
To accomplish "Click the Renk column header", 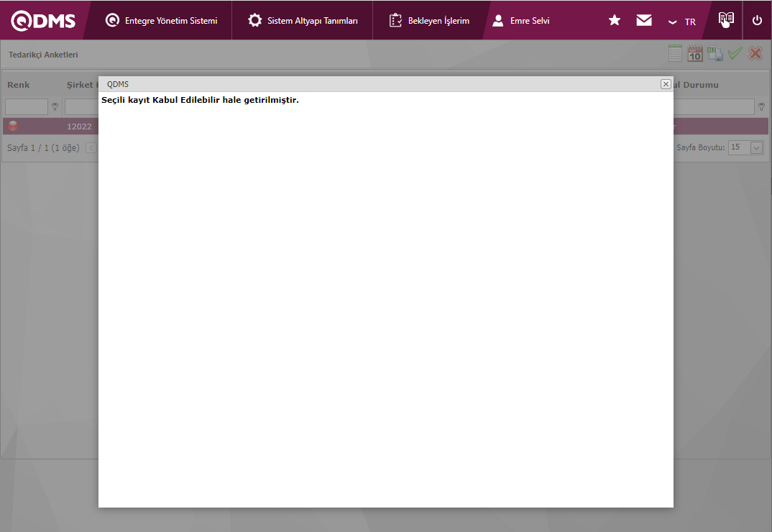I will [x=19, y=85].
